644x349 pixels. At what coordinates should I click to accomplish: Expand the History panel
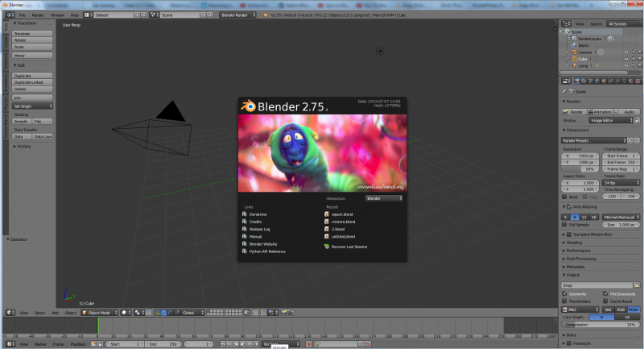23,147
